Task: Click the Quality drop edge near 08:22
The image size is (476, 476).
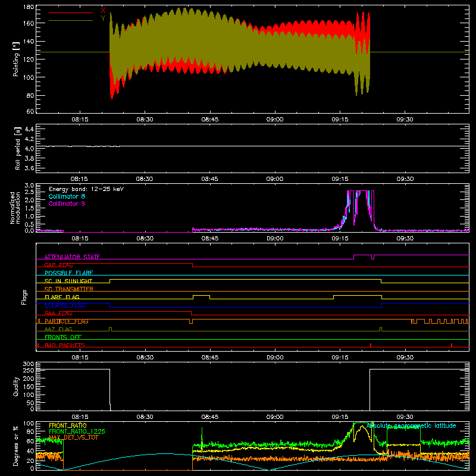Action: point(110,390)
